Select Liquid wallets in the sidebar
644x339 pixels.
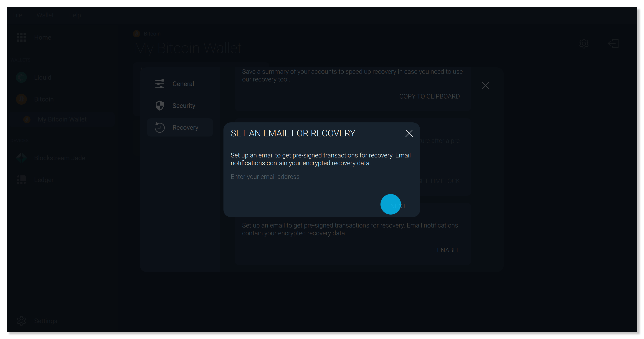pos(43,77)
